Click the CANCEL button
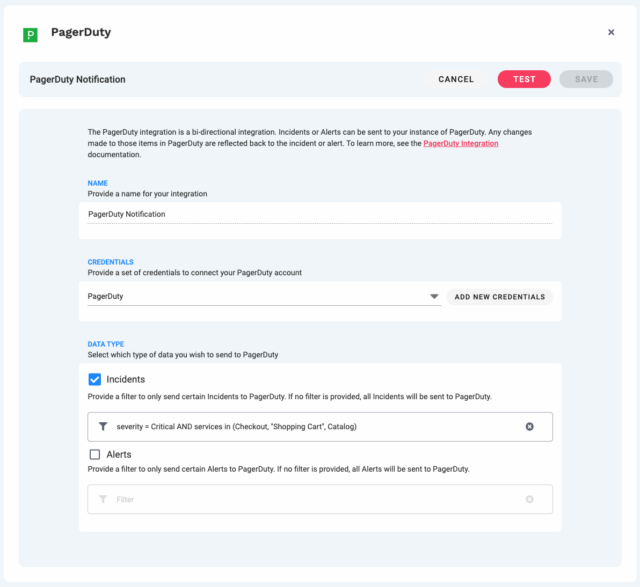This screenshot has width=640, height=587. pos(456,79)
